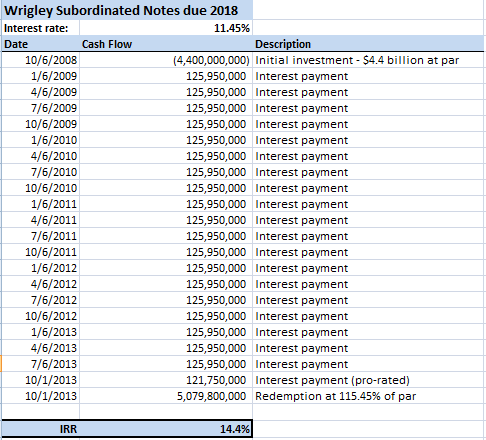The height and width of the screenshot is (440, 486).
Task: Select the date cell 4/6/2009
Action: tap(41, 92)
